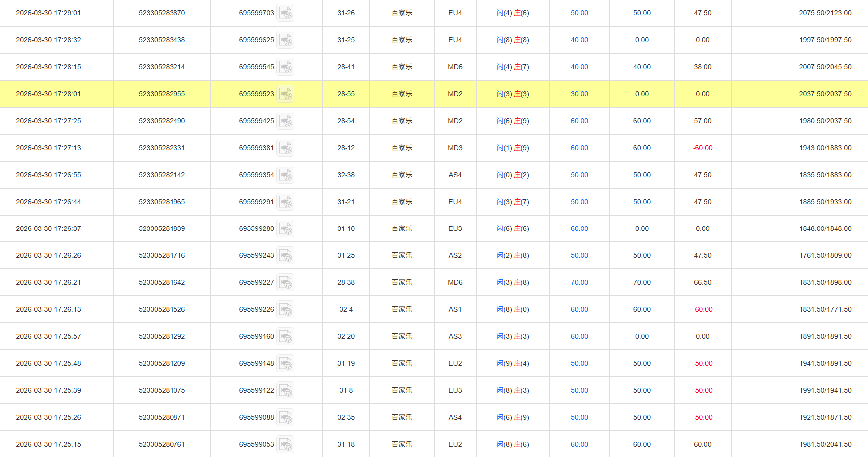This screenshot has width=868, height=457.
Task: Play the video for record 695599545
Action: point(285,67)
